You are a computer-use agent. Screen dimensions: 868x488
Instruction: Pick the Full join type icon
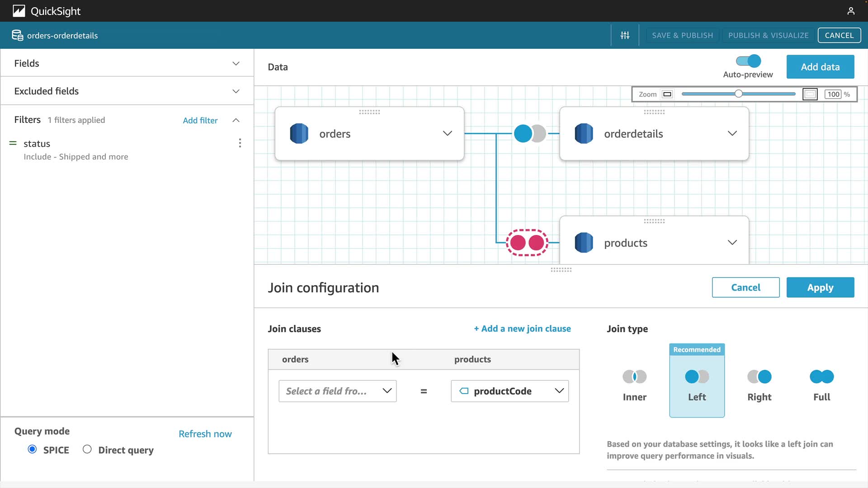tap(821, 376)
